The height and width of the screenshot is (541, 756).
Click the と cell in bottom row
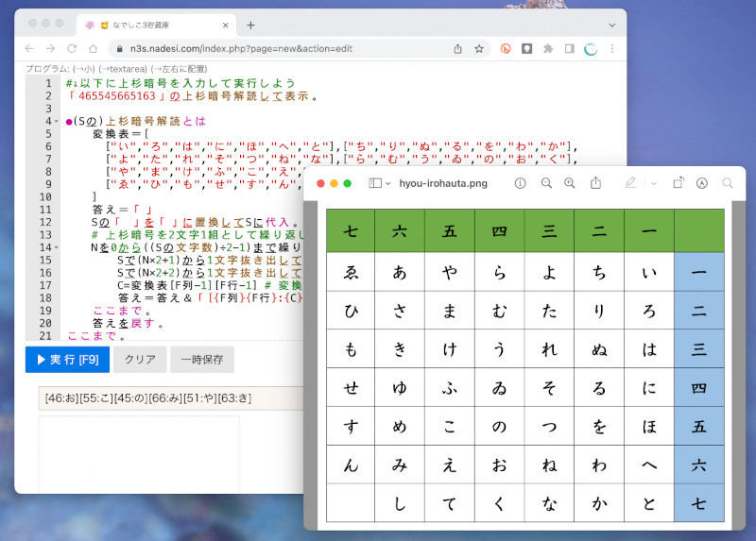click(x=649, y=503)
